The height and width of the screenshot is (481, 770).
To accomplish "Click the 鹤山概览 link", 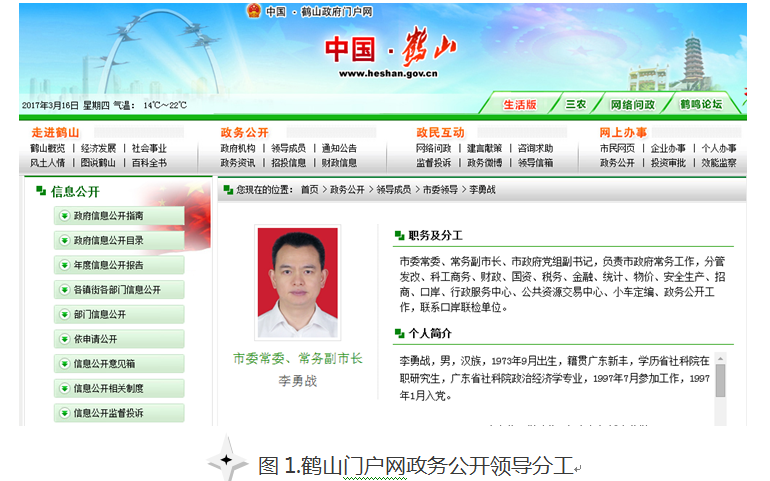I will click(x=47, y=148).
